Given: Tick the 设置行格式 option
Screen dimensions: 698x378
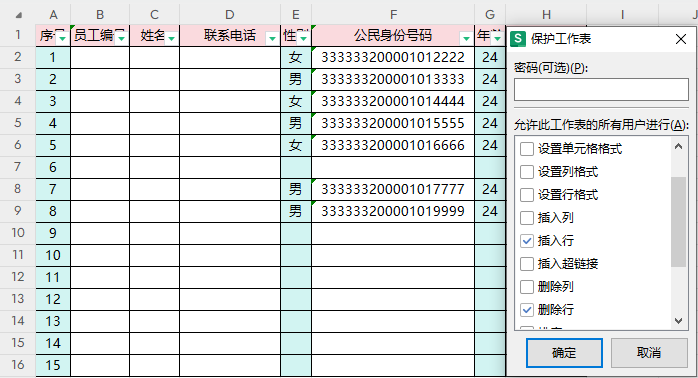Looking at the screenshot, I should point(527,195).
